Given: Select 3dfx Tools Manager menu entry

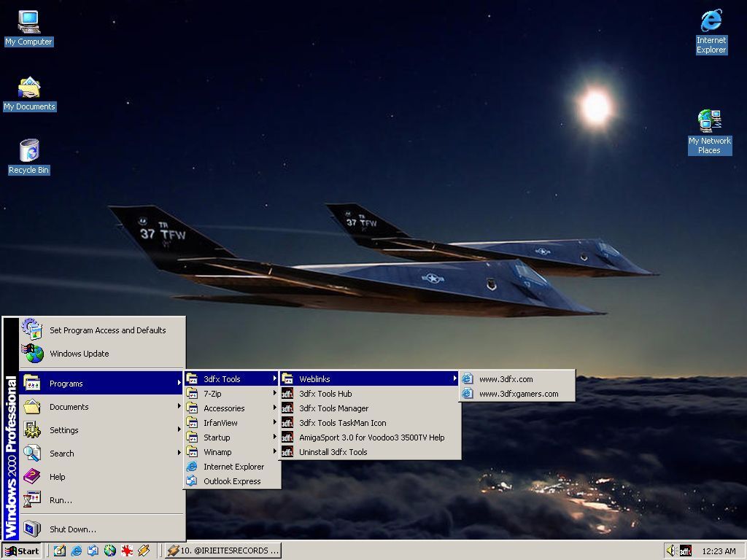Looking at the screenshot, I should tap(333, 408).
